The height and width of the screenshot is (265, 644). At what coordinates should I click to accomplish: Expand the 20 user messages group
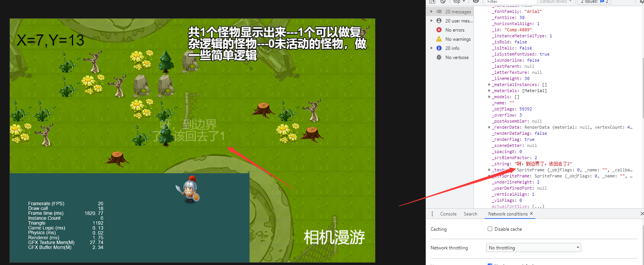[431, 21]
